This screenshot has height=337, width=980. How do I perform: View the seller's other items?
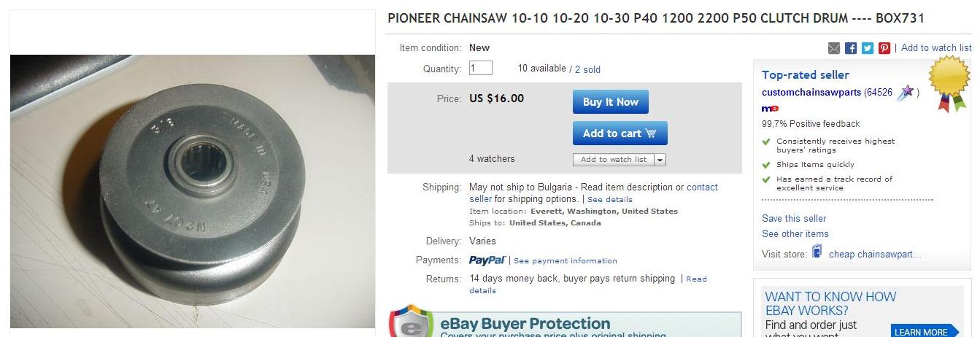click(795, 233)
